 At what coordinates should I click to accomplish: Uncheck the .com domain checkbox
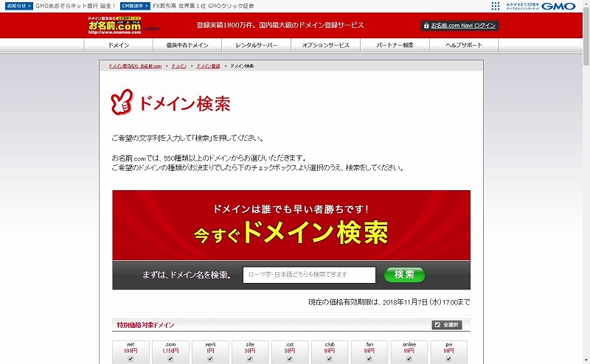170,359
